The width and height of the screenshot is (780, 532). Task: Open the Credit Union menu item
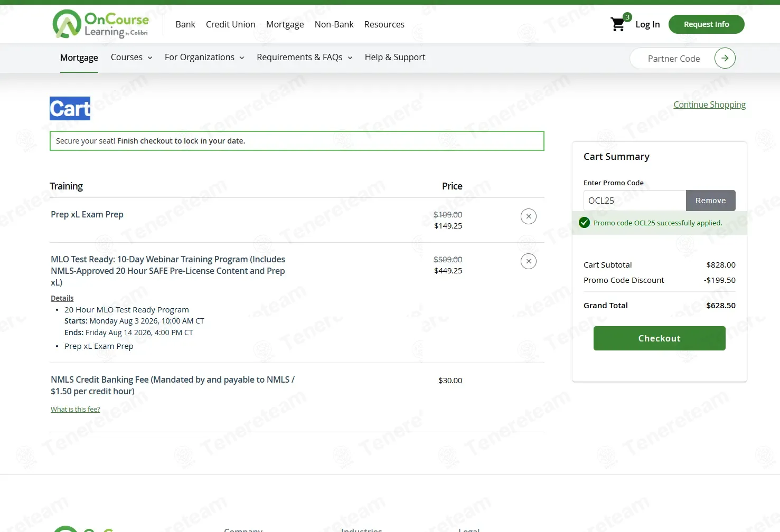[231, 24]
